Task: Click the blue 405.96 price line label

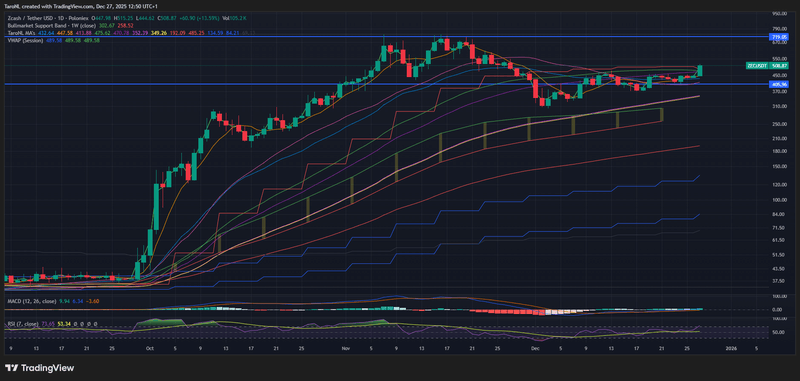Action: (x=778, y=84)
